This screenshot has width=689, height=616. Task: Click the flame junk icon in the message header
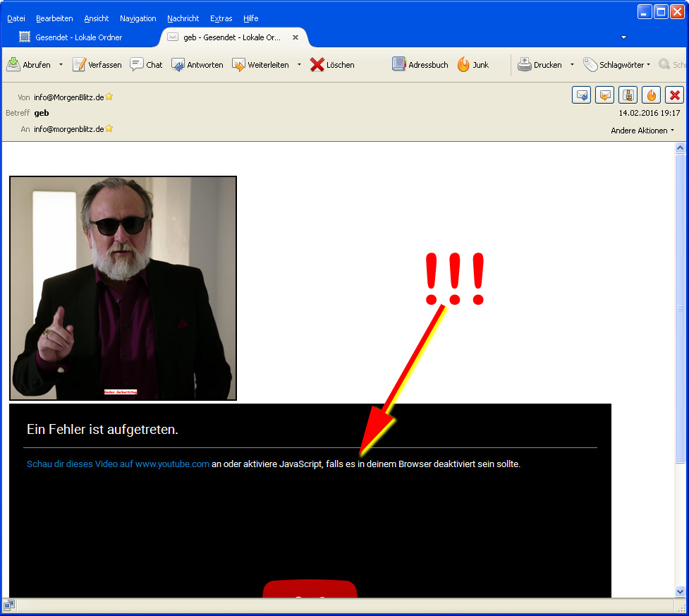tap(651, 95)
